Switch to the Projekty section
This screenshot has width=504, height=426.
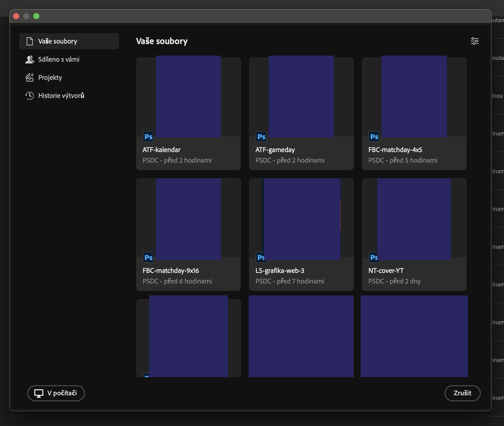pyautogui.click(x=50, y=78)
